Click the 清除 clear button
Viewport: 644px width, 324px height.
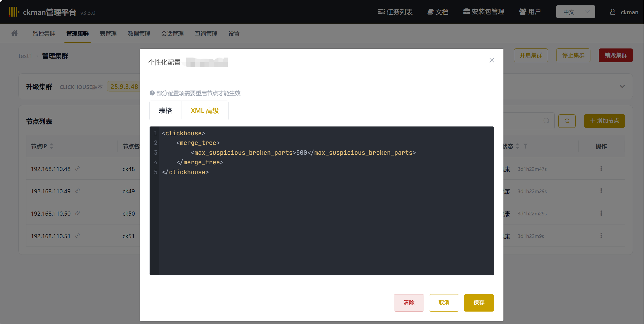point(409,302)
